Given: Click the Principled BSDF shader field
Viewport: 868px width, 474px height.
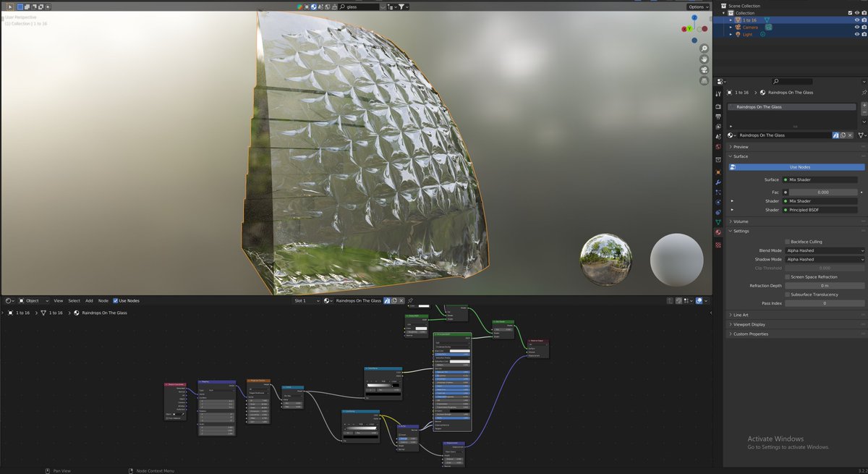Looking at the screenshot, I should (820, 210).
